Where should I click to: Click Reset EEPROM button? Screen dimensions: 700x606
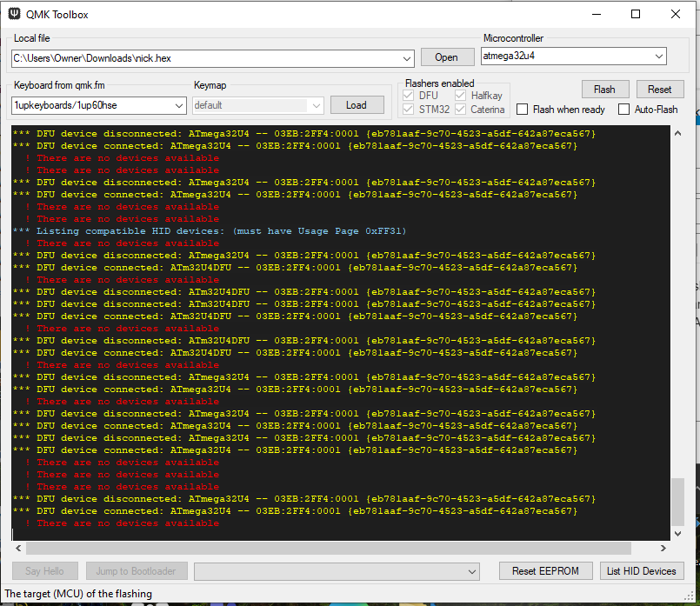[x=545, y=571]
